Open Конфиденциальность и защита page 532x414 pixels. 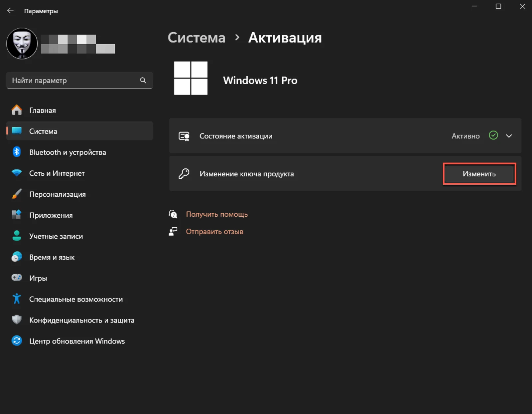click(x=79, y=320)
